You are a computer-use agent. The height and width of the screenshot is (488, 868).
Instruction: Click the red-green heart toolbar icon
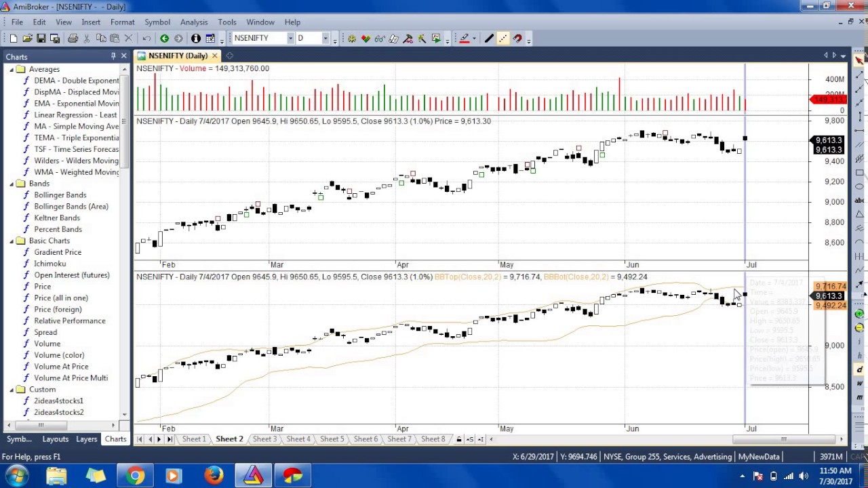[366, 39]
